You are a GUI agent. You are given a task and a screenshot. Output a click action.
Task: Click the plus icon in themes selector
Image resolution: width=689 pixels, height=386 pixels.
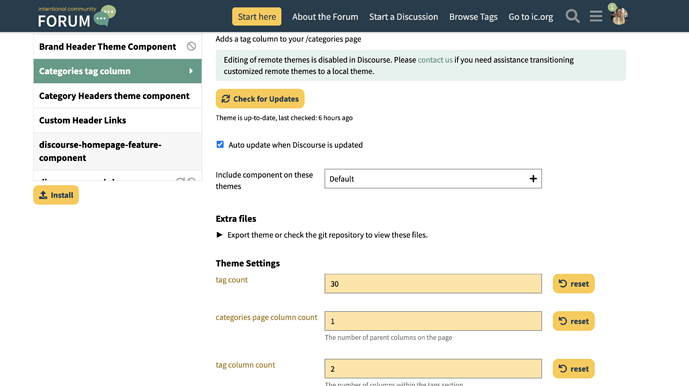tap(533, 178)
